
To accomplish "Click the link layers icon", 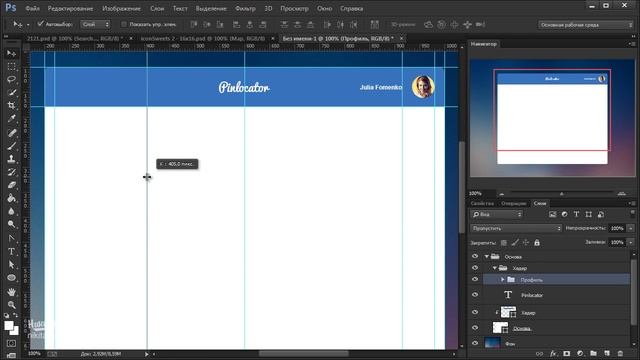I will [x=540, y=353].
